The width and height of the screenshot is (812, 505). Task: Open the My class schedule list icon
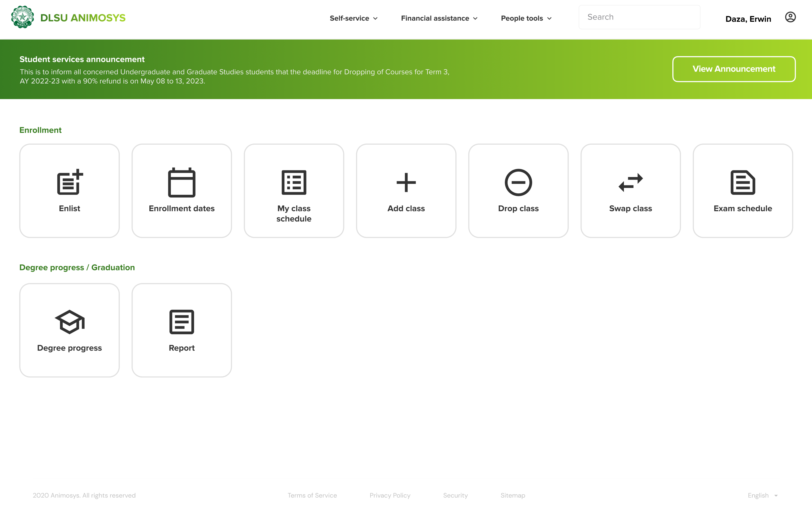click(294, 182)
